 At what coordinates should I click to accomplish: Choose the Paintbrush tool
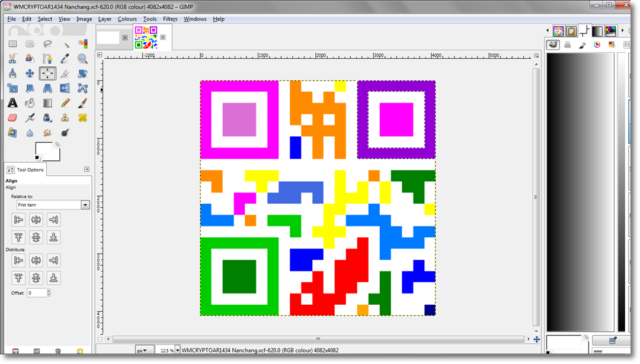82,103
